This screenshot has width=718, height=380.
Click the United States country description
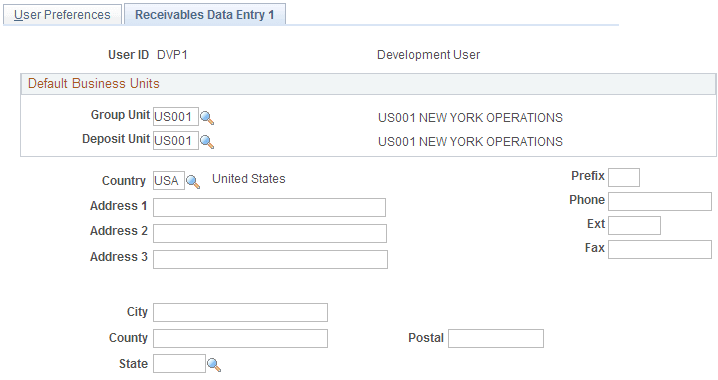(x=249, y=179)
